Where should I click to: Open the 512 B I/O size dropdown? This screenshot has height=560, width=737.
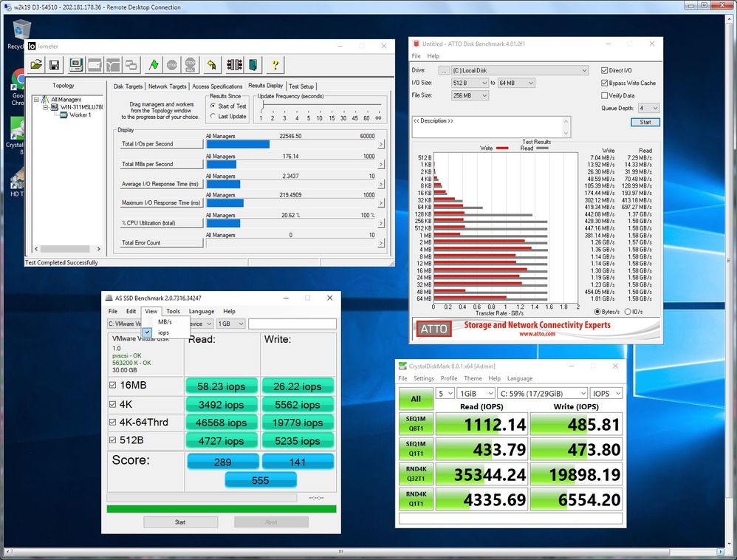[x=470, y=83]
